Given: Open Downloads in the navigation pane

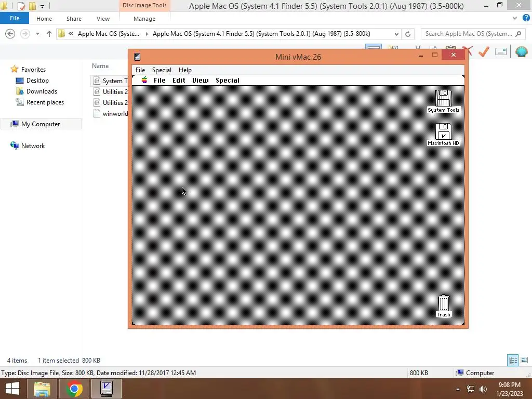Looking at the screenshot, I should (42, 91).
